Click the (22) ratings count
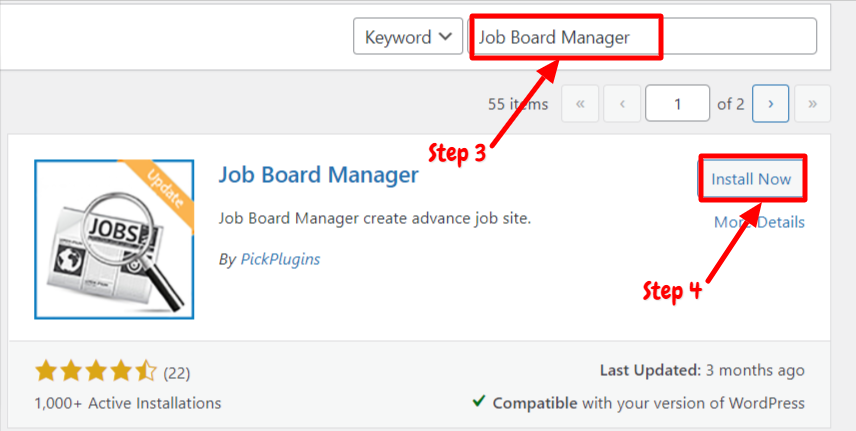This screenshot has width=856, height=431. coord(177,374)
